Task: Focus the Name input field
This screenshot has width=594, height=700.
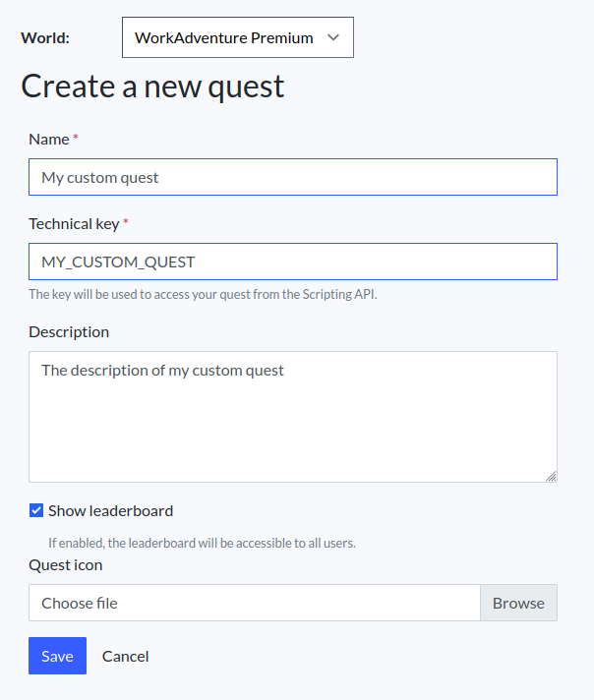Action: (x=293, y=177)
